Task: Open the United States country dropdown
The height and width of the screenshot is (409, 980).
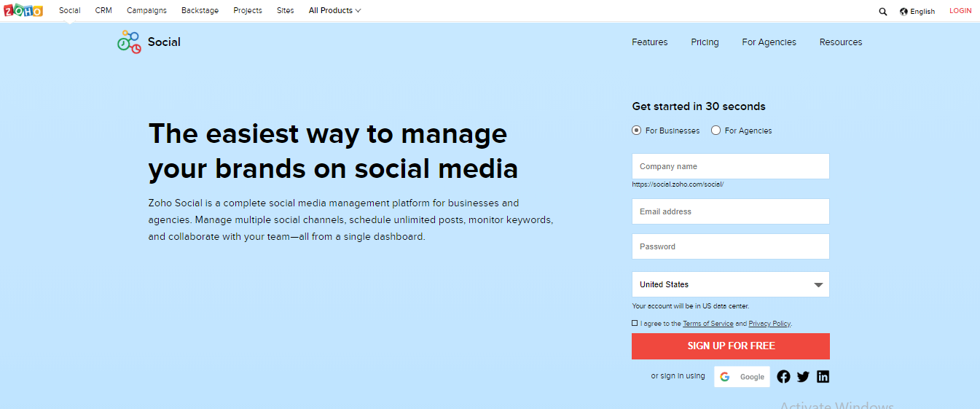Action: click(x=731, y=284)
